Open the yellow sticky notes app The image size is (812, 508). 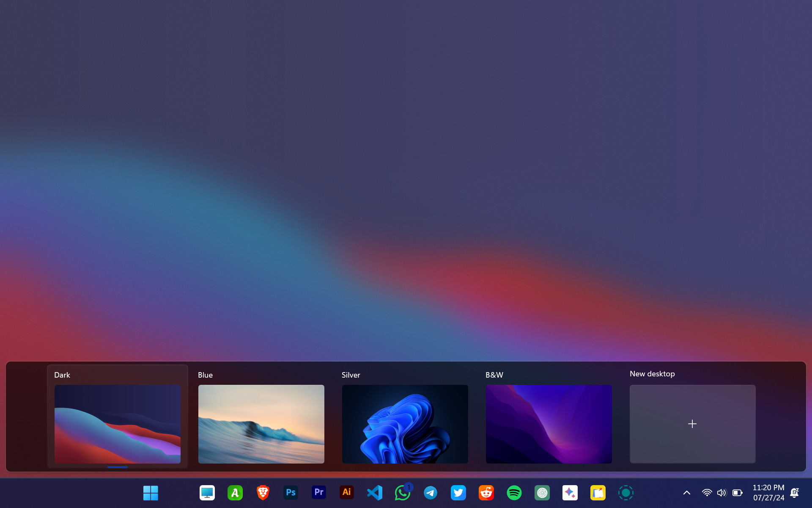click(598, 493)
